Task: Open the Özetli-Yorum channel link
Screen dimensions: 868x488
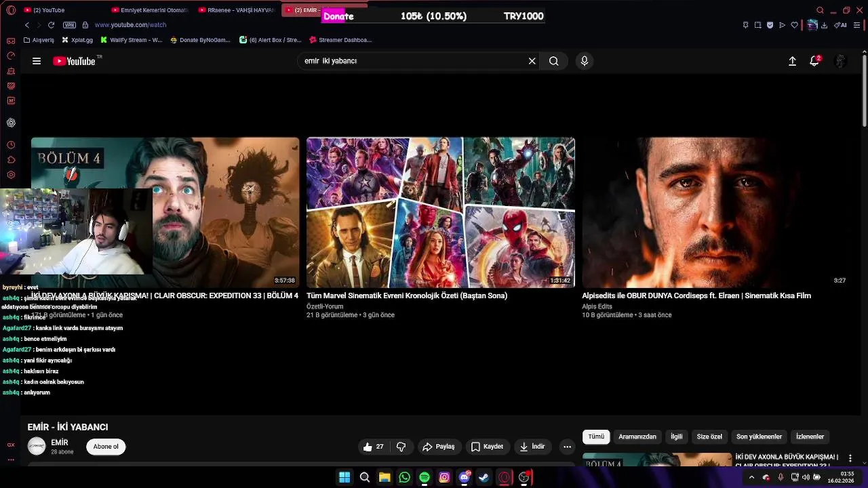Action: click(325, 306)
